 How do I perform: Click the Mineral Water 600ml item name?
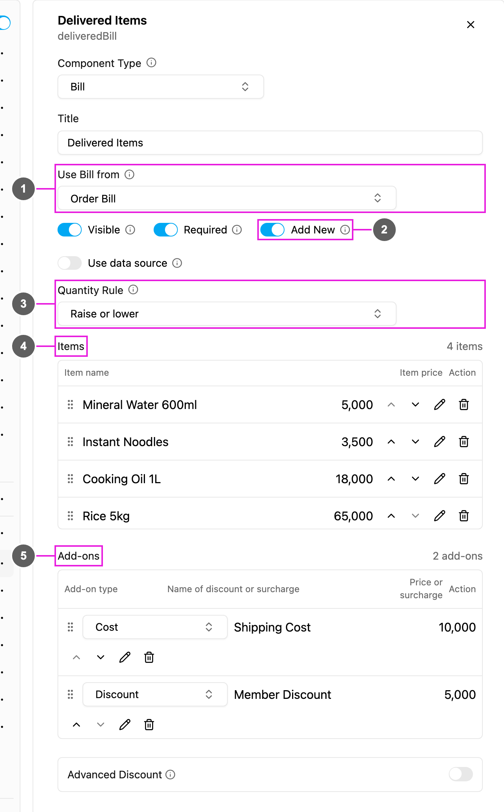(140, 404)
